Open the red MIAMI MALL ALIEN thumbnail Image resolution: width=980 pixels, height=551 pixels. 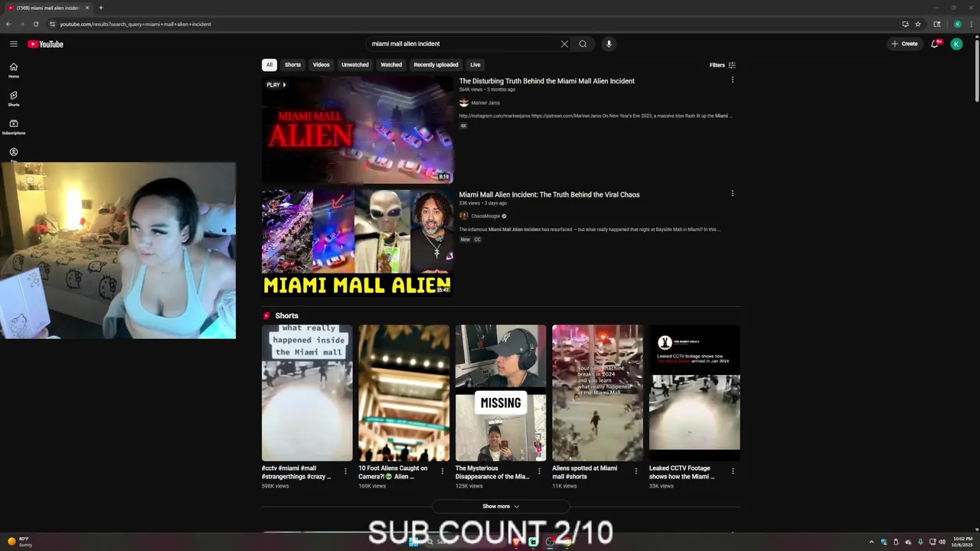pos(358,129)
